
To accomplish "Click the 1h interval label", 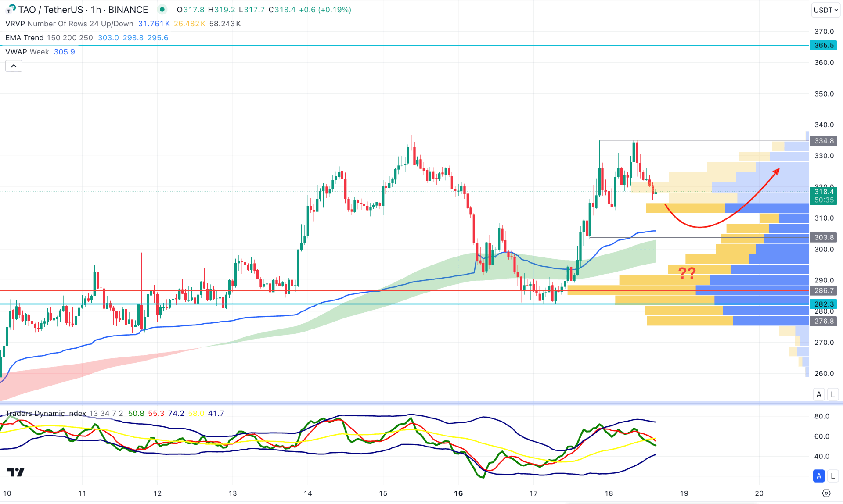I will click(96, 10).
